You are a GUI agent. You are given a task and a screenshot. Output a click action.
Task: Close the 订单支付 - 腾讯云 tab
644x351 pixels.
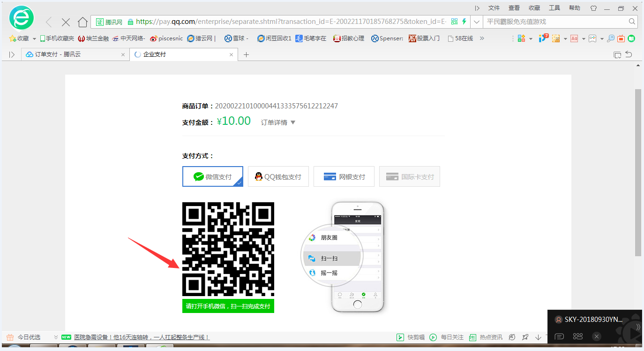click(123, 54)
